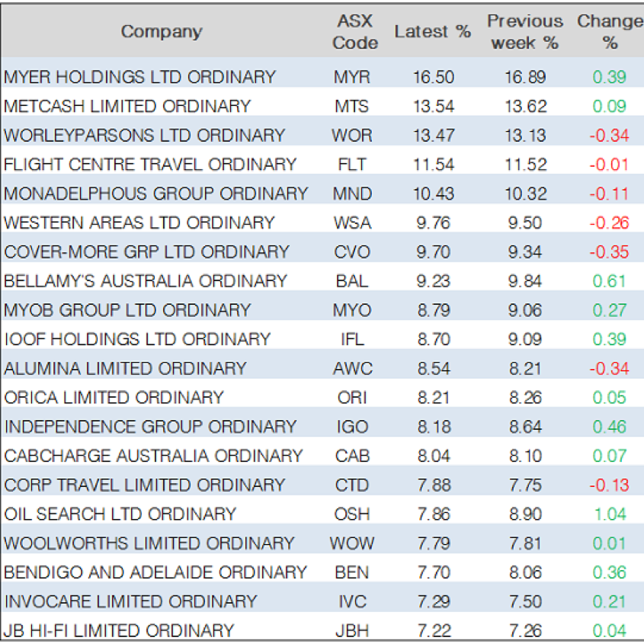Select JB HI-FI latest value 7.22
Viewport: 644px width, 644px height.
(432, 630)
